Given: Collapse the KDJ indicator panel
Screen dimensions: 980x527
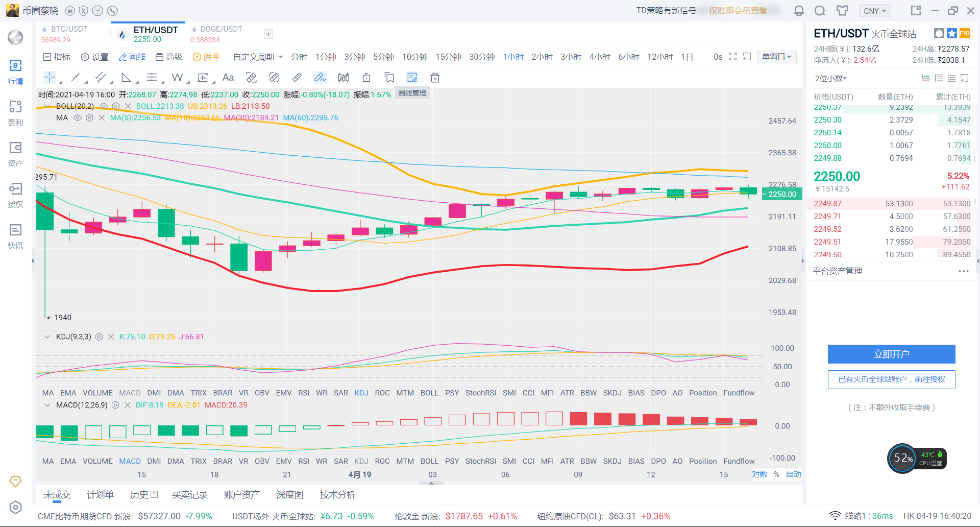Looking at the screenshot, I should coord(47,337).
